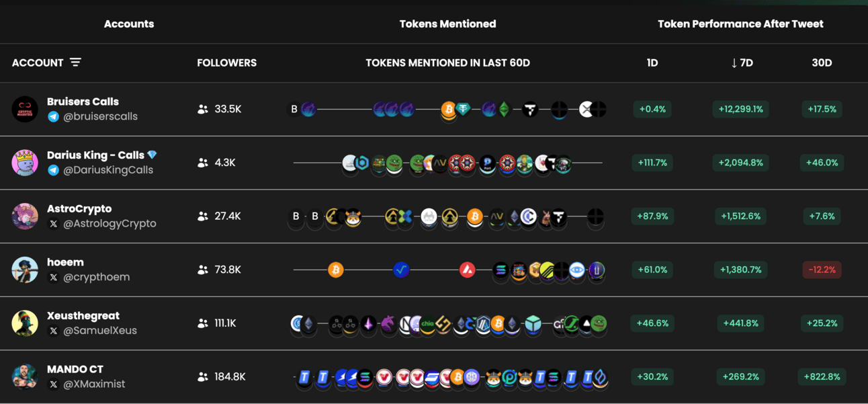The height and width of the screenshot is (404, 868).
Task: Click the followers icon beside 184.8K
Action: point(202,377)
